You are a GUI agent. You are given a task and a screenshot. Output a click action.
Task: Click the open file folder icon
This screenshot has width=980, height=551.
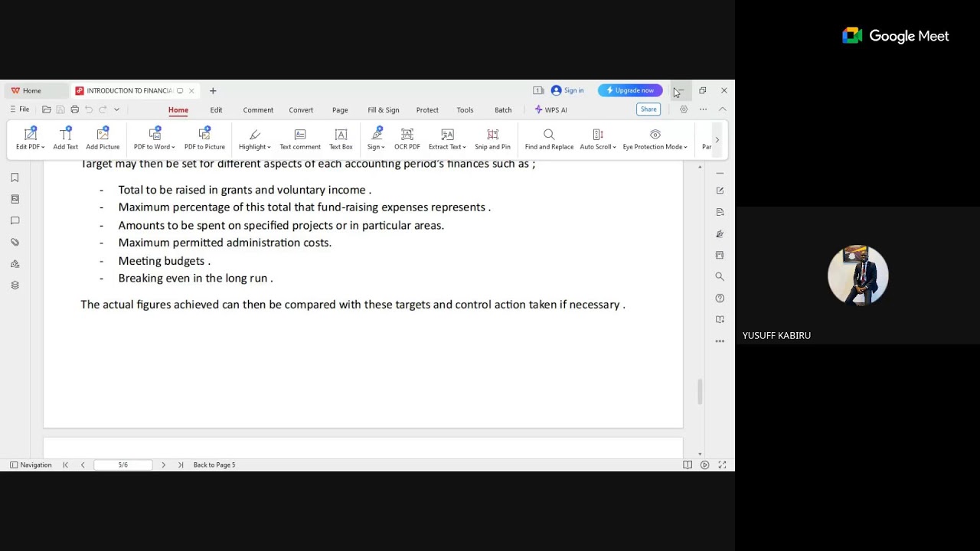coord(46,109)
